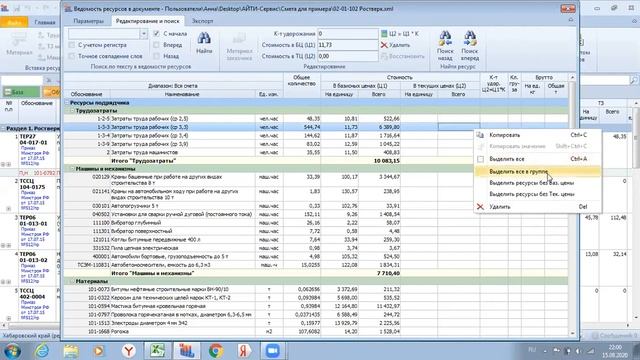The height and width of the screenshot is (360, 640).
Task: Click the Поиск назад icon
Action: (x=445, y=39)
